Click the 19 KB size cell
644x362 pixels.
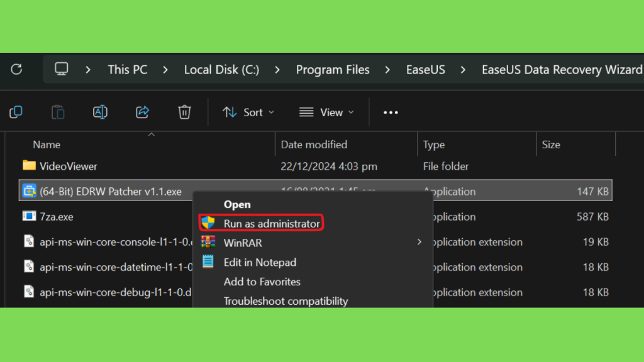click(596, 242)
